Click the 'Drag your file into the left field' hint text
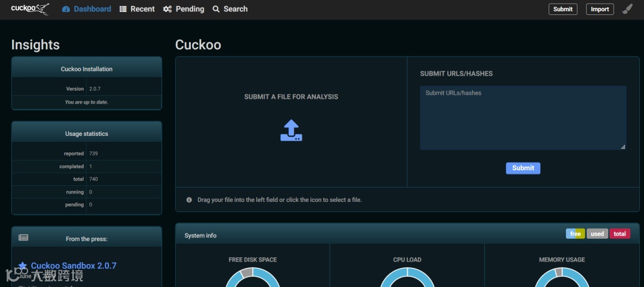The height and width of the screenshot is (287, 644). [x=279, y=200]
